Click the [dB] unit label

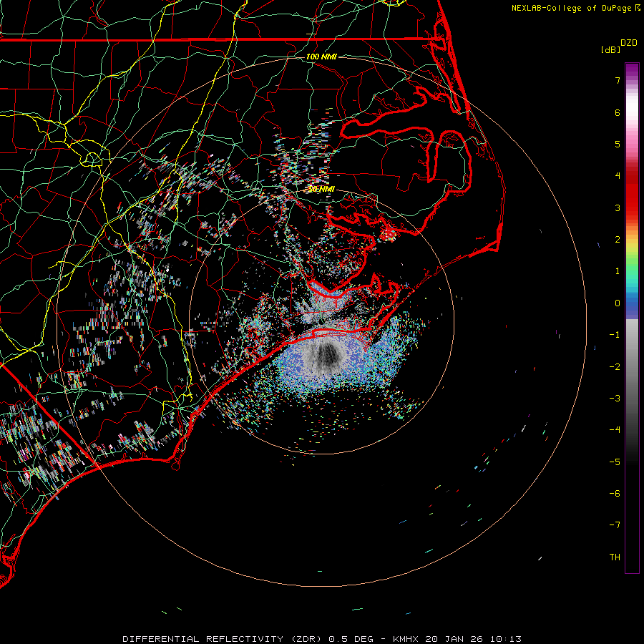(x=610, y=49)
